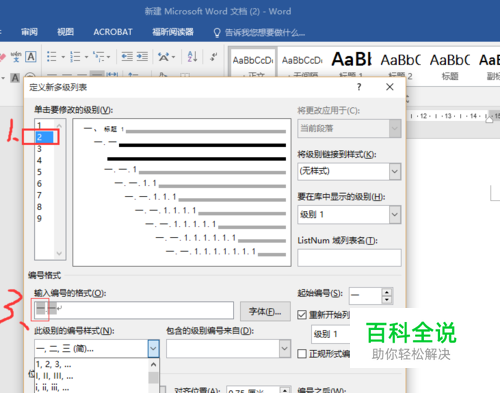
Task: Click level list scrollbar up arrow
Action: click(59, 126)
